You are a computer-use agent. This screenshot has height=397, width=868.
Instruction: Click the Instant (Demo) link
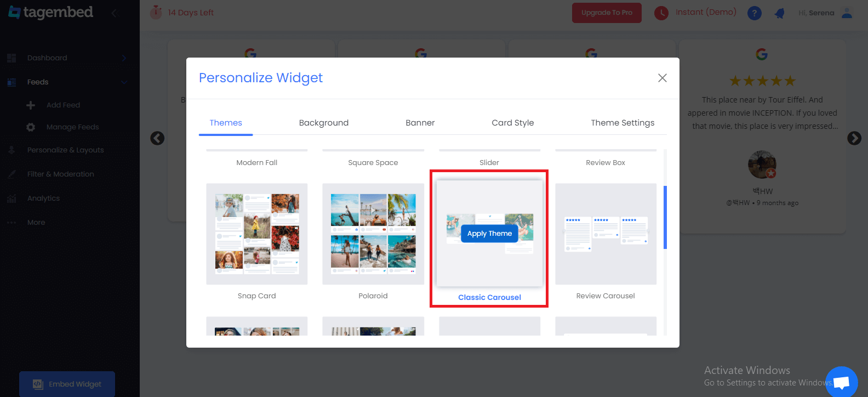point(706,12)
